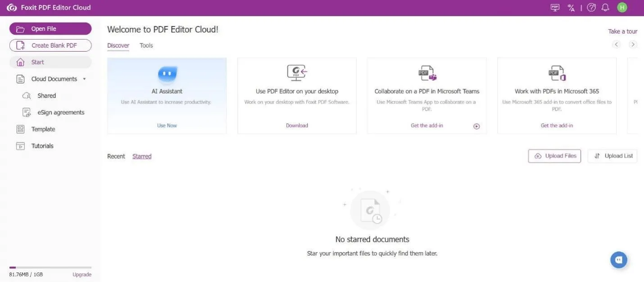The height and width of the screenshot is (282, 644).
Task: Open Shared documents in the sidebar
Action: (x=47, y=96)
